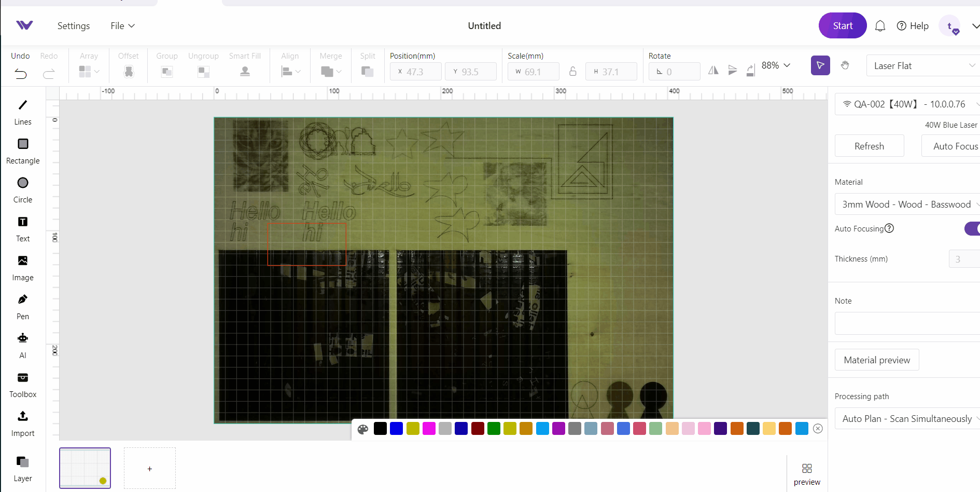Image resolution: width=980 pixels, height=492 pixels.
Task: Open the Laser Flat mode dropdown
Action: click(x=923, y=65)
